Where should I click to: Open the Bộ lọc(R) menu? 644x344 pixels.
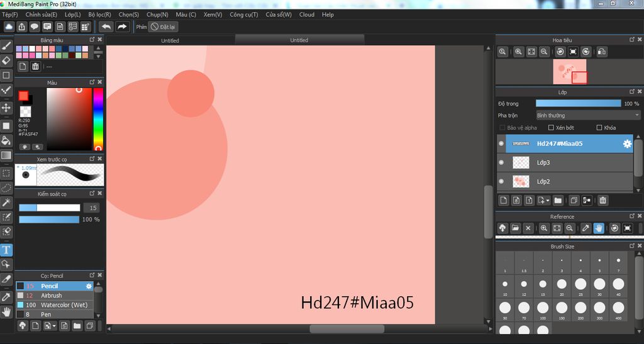[x=99, y=14]
